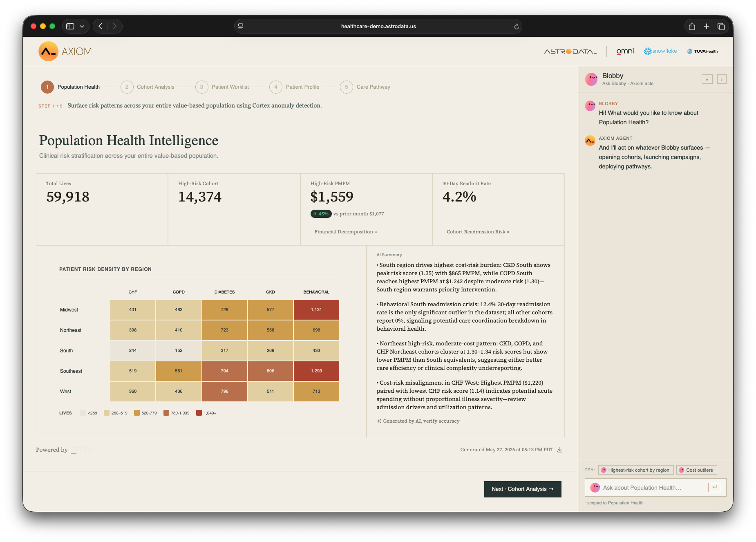Click the Axiom Agent avatar icon
Viewport: 756px width, 542px height.
coord(590,141)
